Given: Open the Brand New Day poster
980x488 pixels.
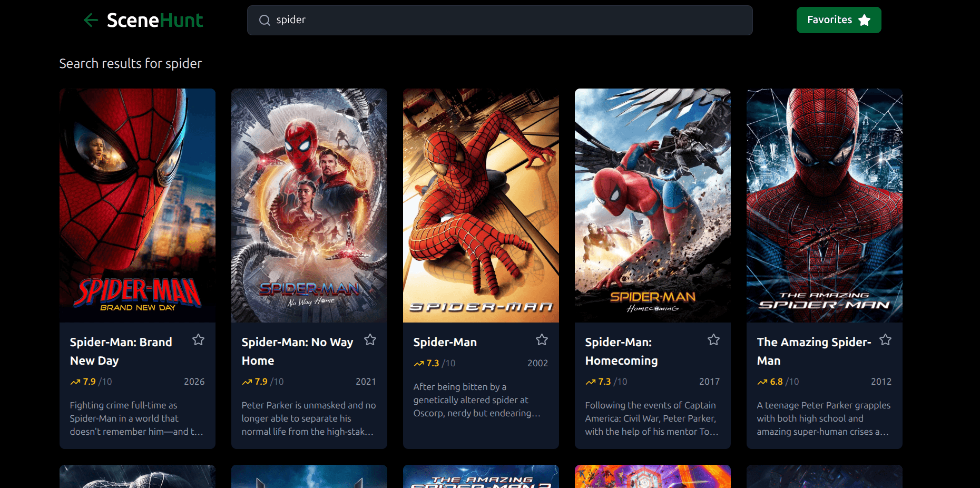Looking at the screenshot, I should (x=138, y=206).
